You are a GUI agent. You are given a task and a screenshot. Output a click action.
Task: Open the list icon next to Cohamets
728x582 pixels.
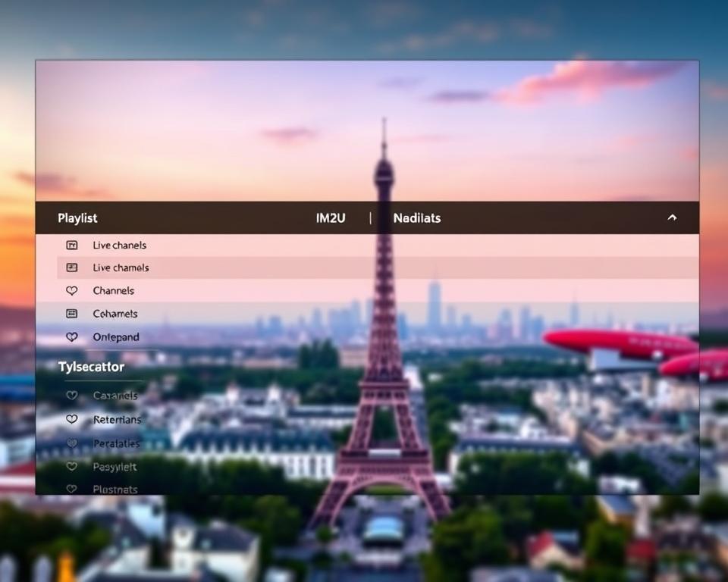tap(72, 313)
